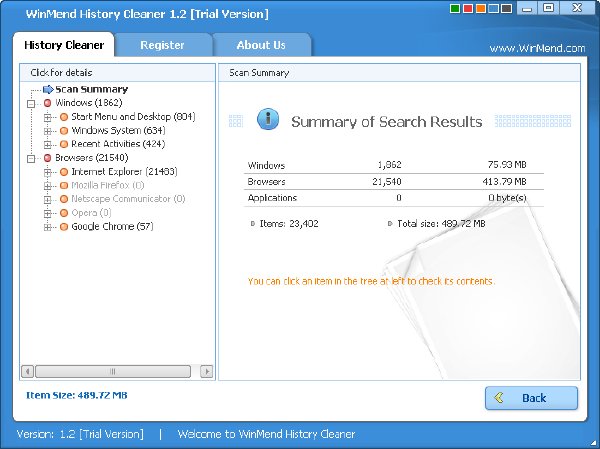
Task: Close the WinMend History Cleaner window
Action: [x=577, y=8]
